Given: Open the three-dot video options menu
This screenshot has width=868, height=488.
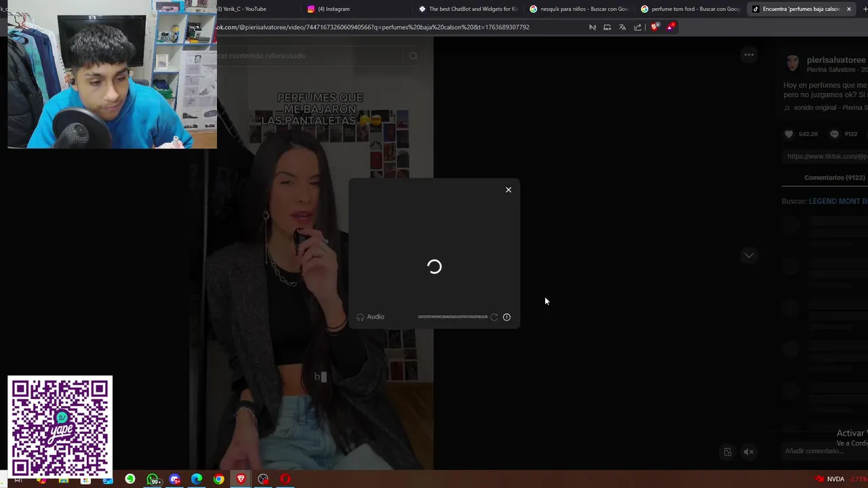Looking at the screenshot, I should click(749, 55).
